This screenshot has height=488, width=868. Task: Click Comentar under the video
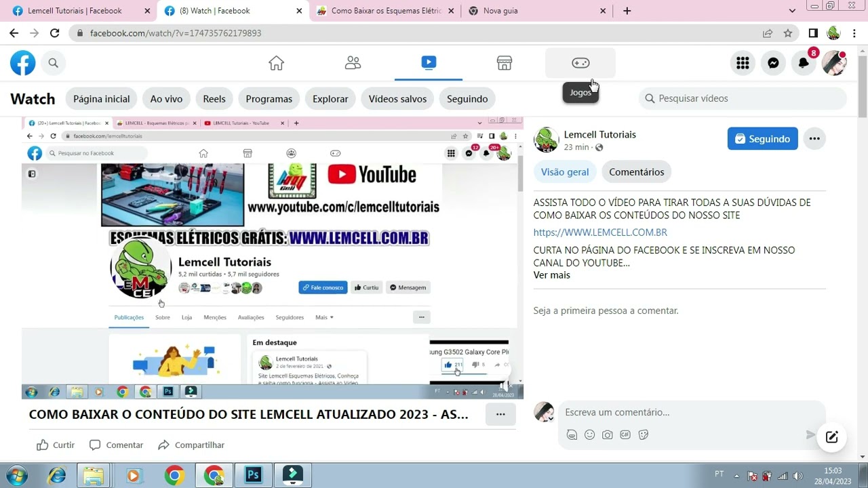click(116, 445)
